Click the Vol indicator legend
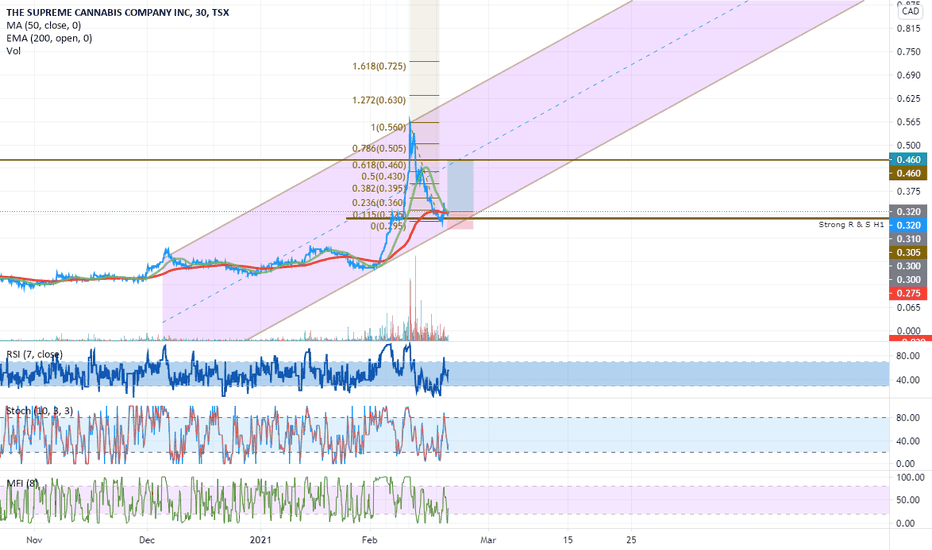This screenshot has height=550, width=932. 13,51
